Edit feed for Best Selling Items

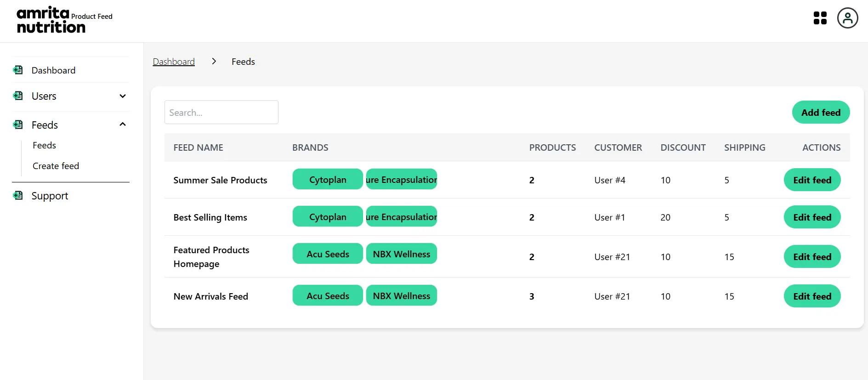coord(812,217)
